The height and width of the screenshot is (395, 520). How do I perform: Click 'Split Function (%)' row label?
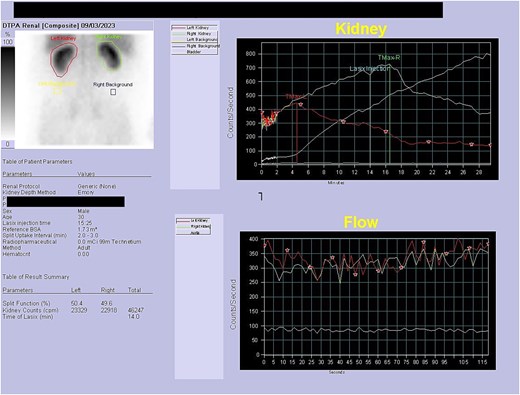[26, 303]
